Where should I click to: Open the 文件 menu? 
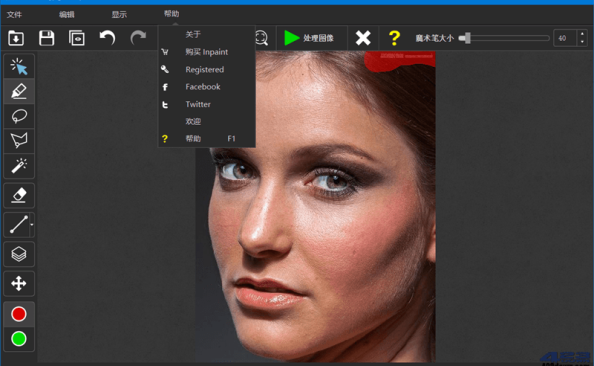[14, 14]
